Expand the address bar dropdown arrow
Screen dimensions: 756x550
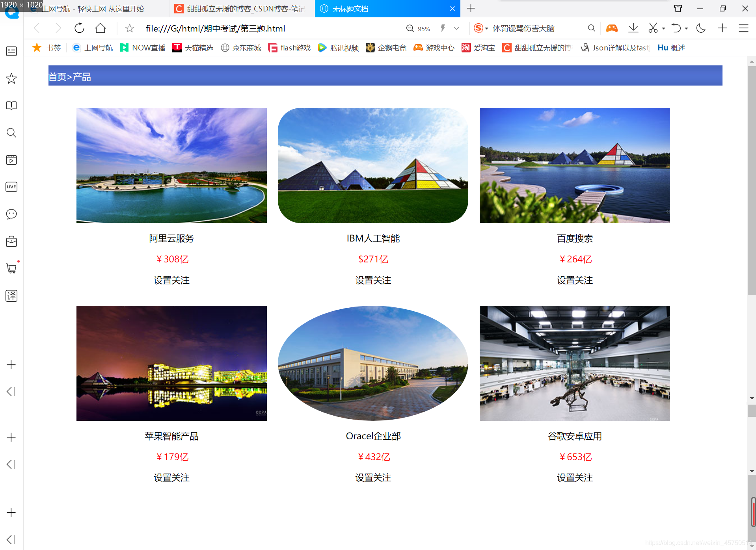point(456,28)
